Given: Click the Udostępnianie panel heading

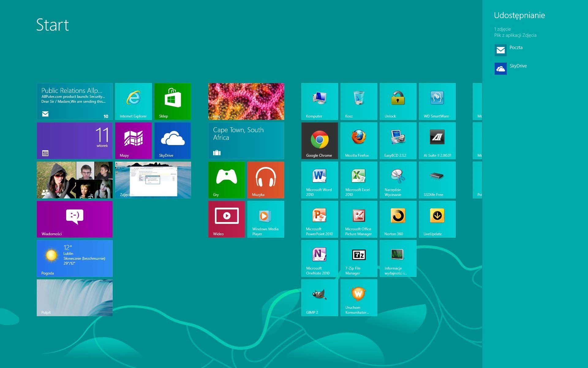Looking at the screenshot, I should click(x=519, y=16).
